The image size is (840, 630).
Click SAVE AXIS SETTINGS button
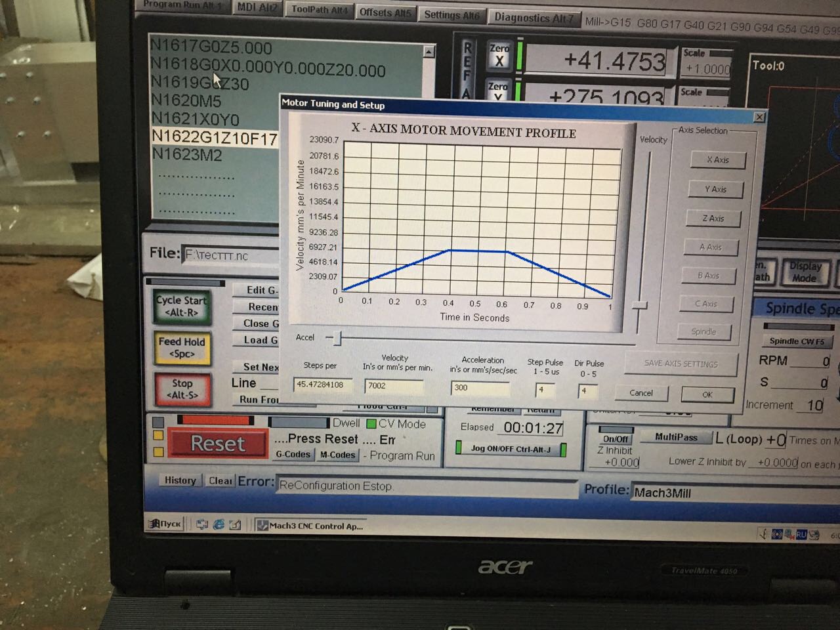(x=681, y=364)
